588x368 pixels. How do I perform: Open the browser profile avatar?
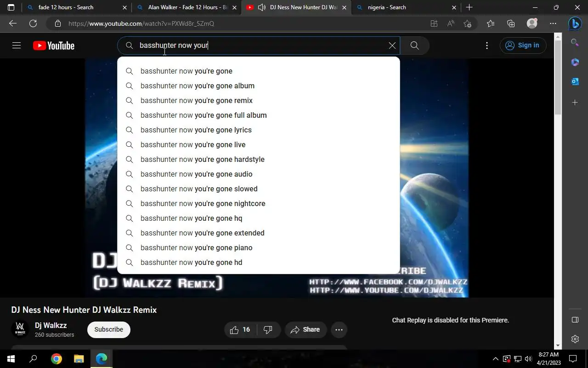[532, 23]
